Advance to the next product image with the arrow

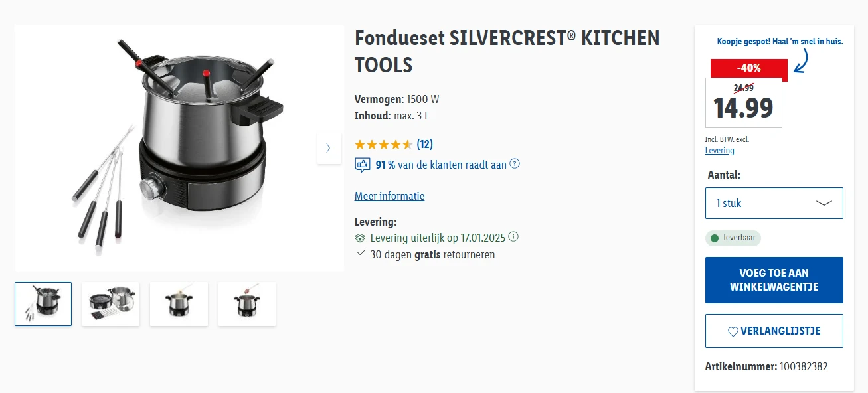pyautogui.click(x=329, y=149)
